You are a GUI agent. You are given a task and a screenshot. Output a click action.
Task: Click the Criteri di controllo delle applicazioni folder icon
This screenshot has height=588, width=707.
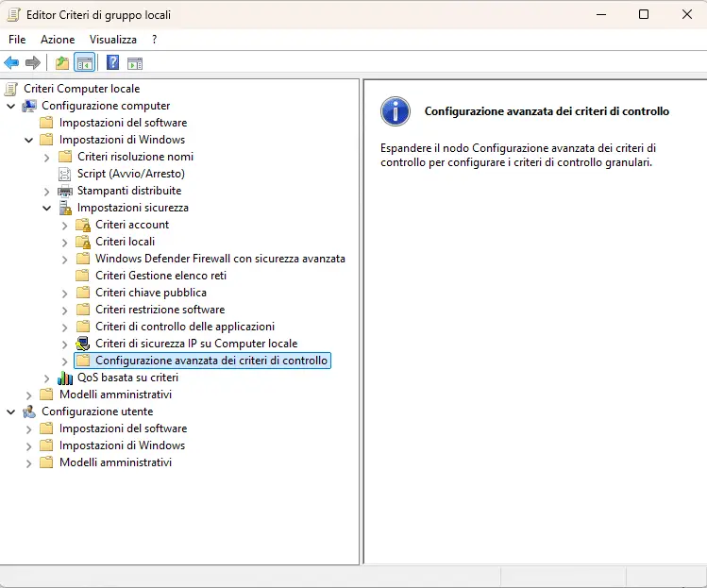point(82,327)
